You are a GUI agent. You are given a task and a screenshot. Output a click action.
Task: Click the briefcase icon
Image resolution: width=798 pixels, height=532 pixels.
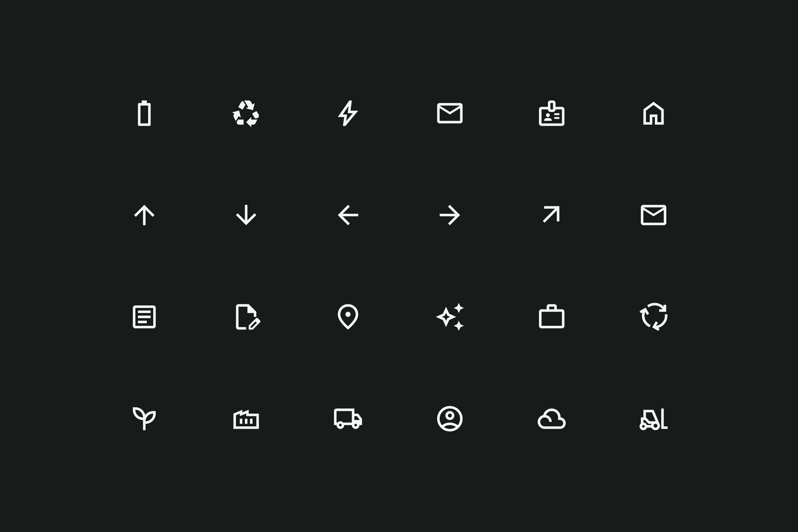click(x=552, y=316)
